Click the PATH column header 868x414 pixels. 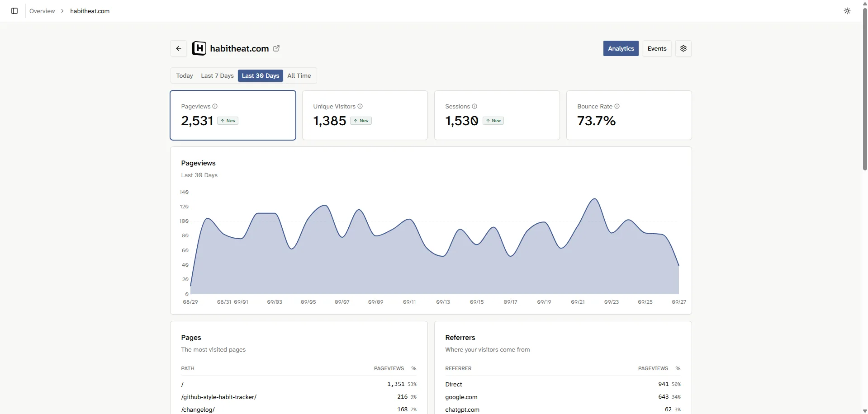188,368
